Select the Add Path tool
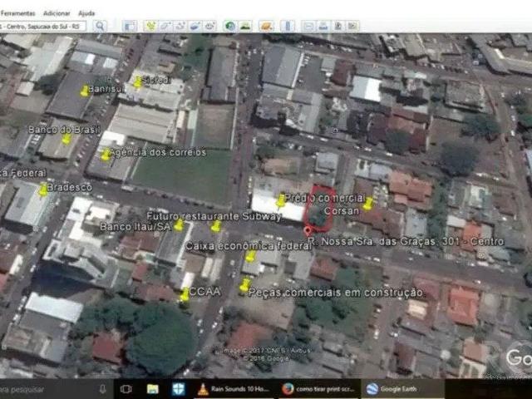 (x=180, y=26)
